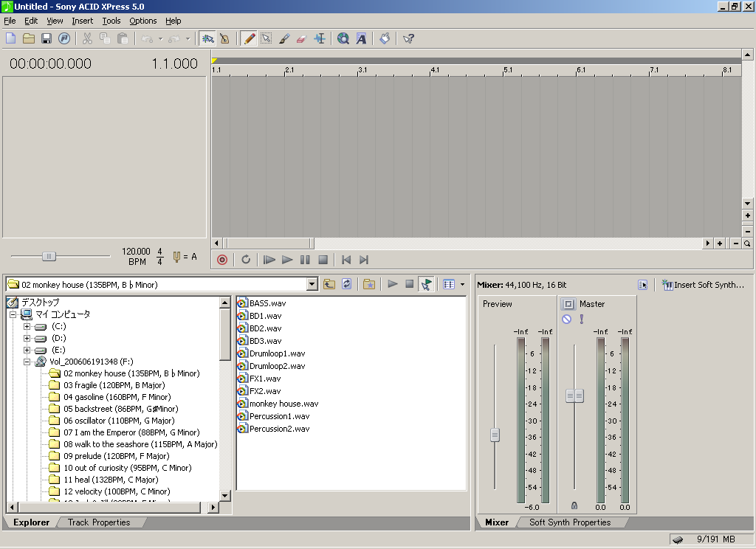This screenshot has width=756, height=549.
Task: Click the Stop transport button
Action: coord(323,260)
